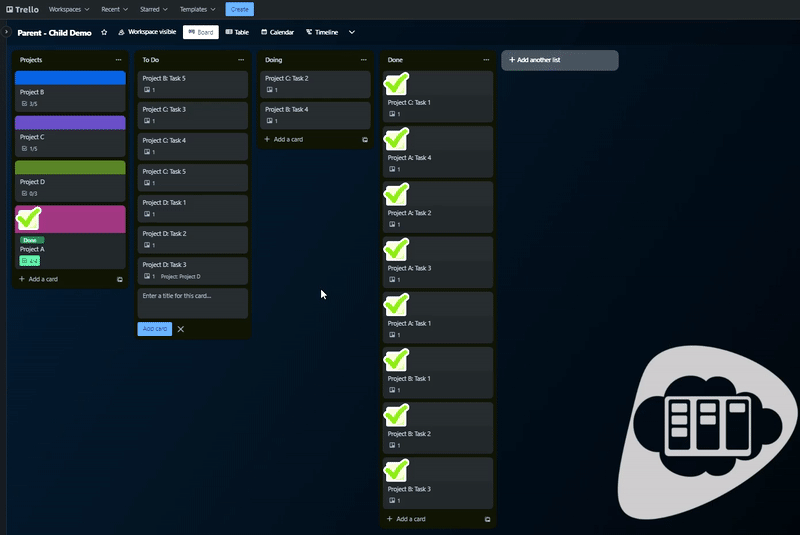
Task: Star the Parent - Child Demo board
Action: [x=104, y=32]
